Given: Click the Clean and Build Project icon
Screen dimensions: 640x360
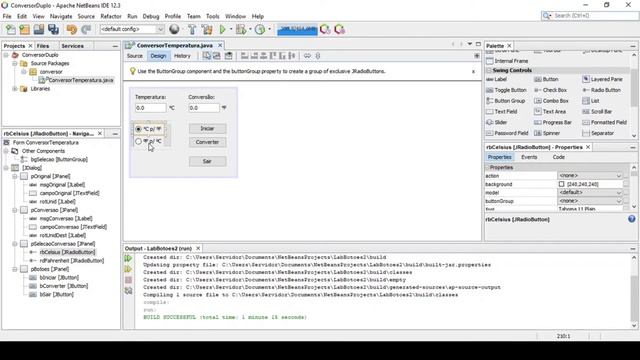Looking at the screenshot, I should 207,29.
